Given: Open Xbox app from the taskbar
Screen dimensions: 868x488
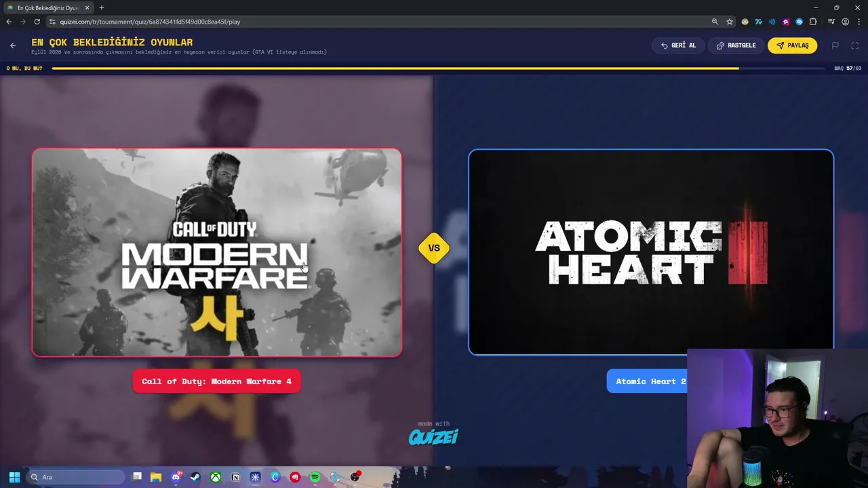Looking at the screenshot, I should tap(215, 477).
